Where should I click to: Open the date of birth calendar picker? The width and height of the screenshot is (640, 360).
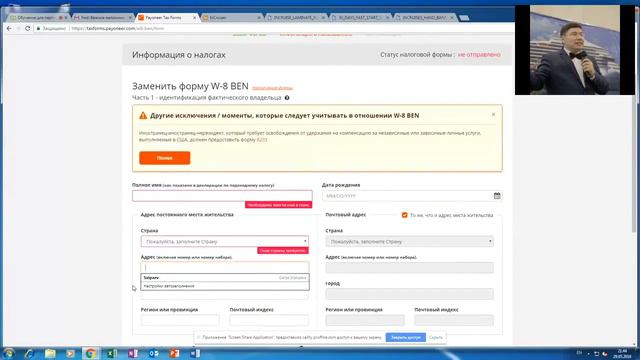tap(497, 196)
